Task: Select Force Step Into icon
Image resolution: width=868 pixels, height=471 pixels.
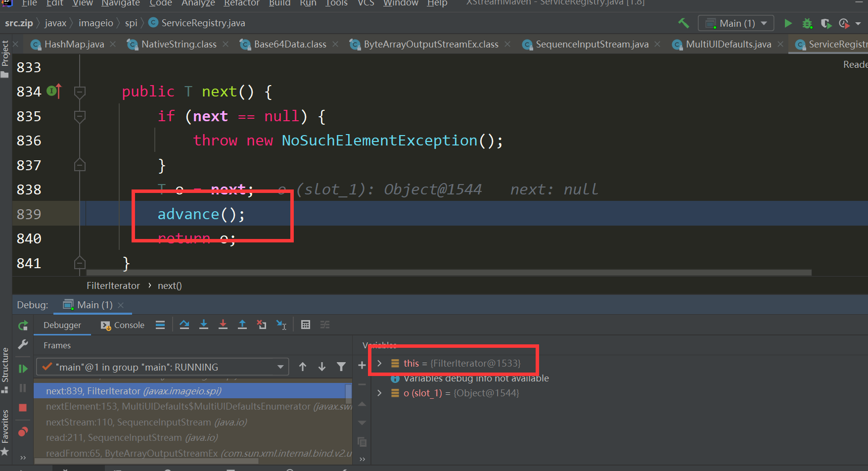Action: pos(223,324)
